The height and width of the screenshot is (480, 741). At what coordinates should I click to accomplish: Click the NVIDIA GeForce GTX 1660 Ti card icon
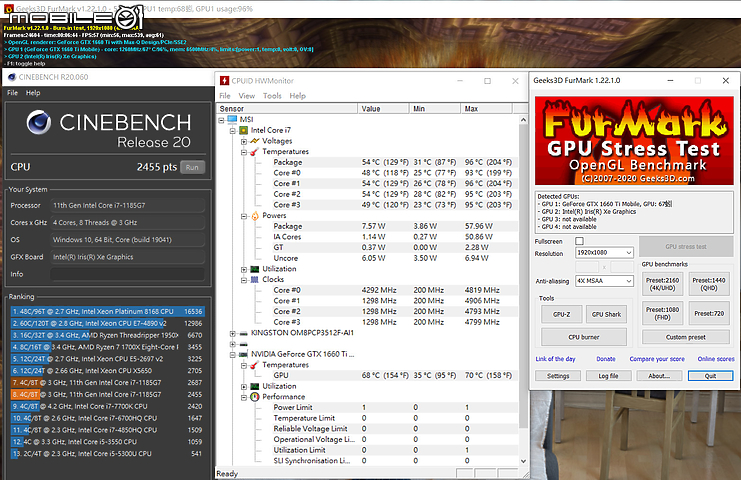pos(243,354)
